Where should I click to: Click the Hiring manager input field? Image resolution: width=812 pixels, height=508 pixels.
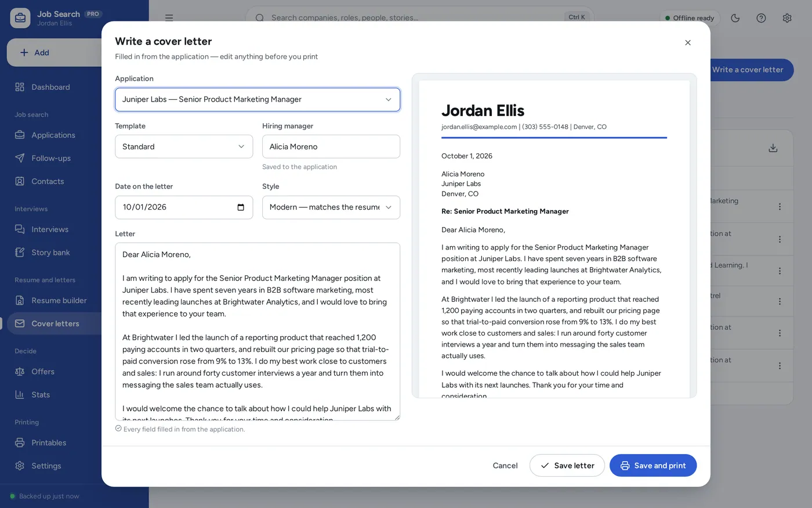[331, 146]
